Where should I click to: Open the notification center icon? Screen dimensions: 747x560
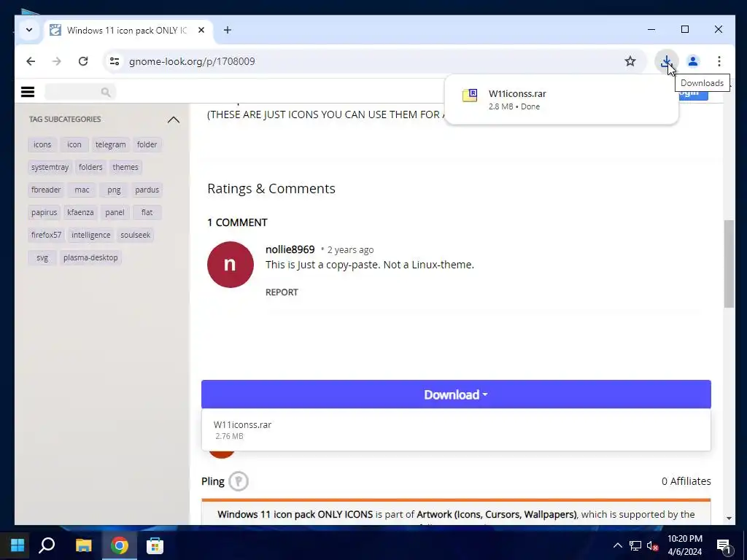pyautogui.click(x=724, y=545)
